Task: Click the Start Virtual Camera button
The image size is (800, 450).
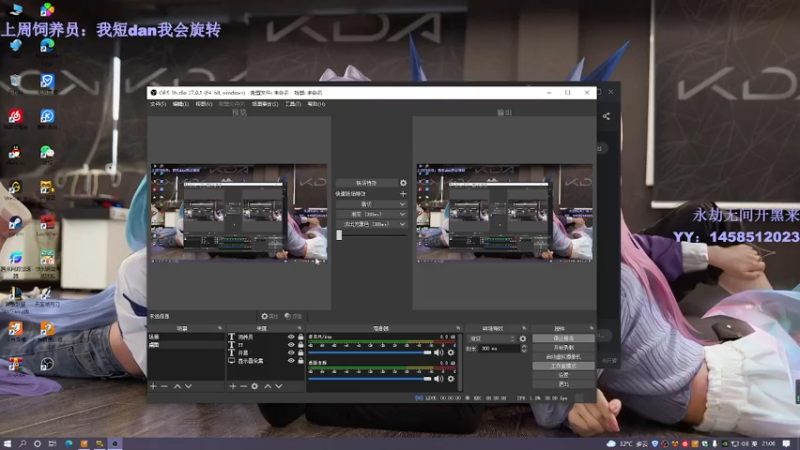Action: pos(563,357)
